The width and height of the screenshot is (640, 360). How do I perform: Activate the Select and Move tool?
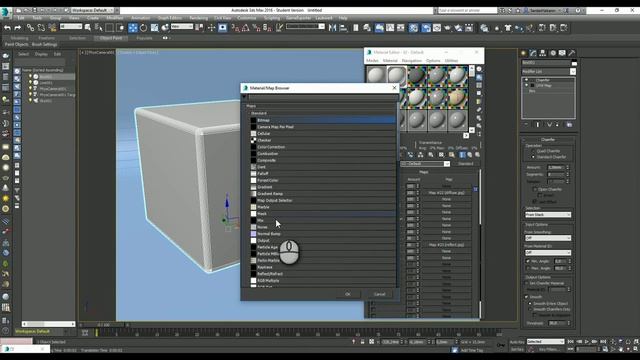pyautogui.click(x=133, y=28)
